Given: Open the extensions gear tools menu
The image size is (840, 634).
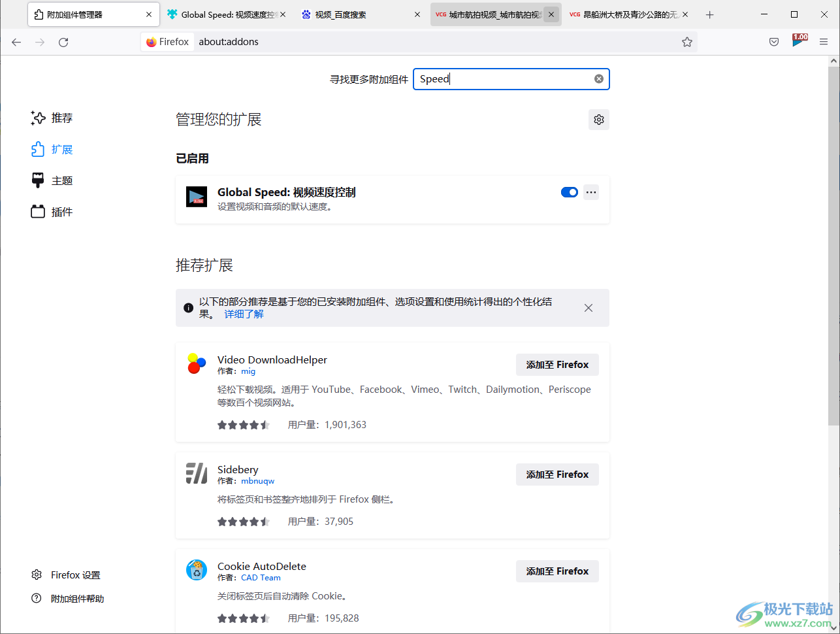Looking at the screenshot, I should coord(599,120).
